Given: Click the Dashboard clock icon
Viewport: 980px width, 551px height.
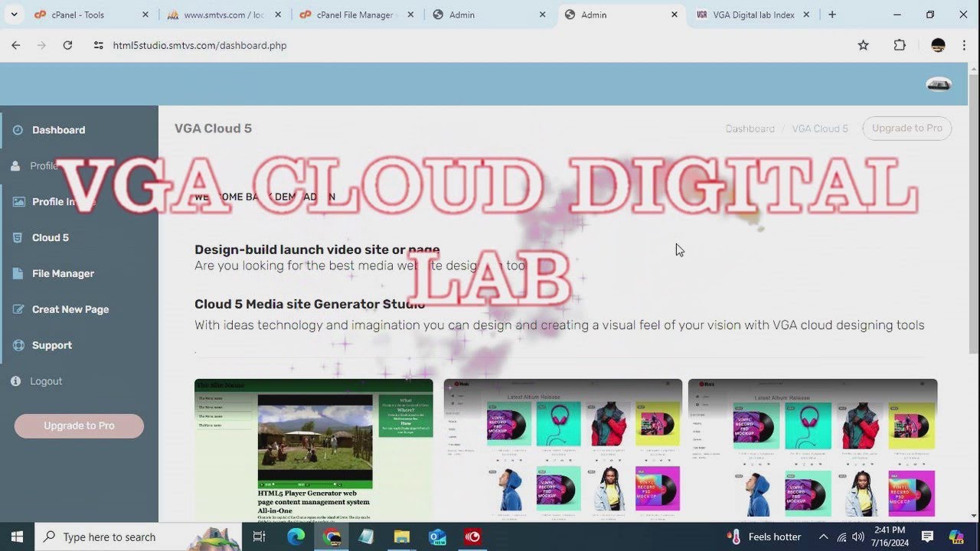Looking at the screenshot, I should [x=18, y=130].
